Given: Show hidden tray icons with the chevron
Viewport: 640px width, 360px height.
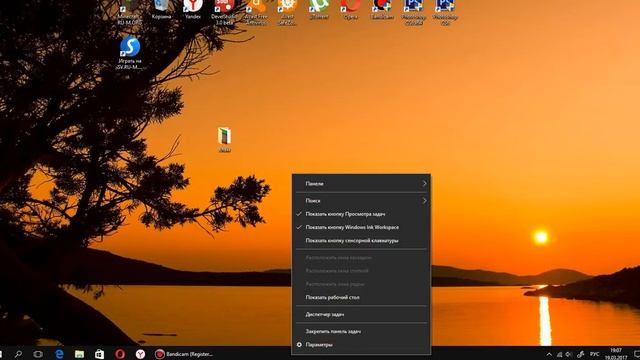Looking at the screenshot, I should pyautogui.click(x=549, y=354).
